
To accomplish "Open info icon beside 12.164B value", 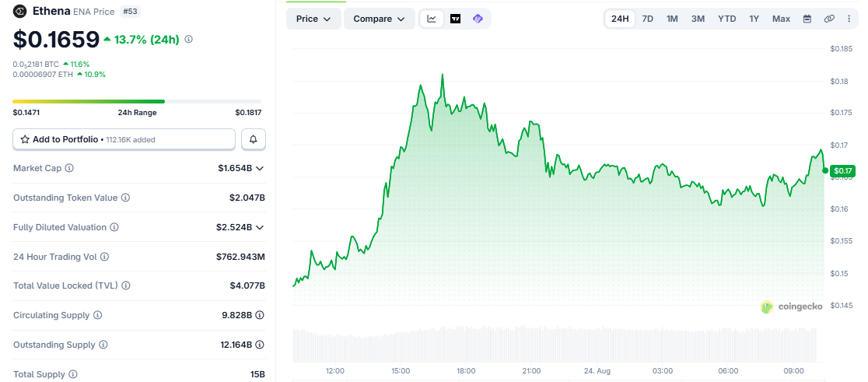I will [261, 345].
